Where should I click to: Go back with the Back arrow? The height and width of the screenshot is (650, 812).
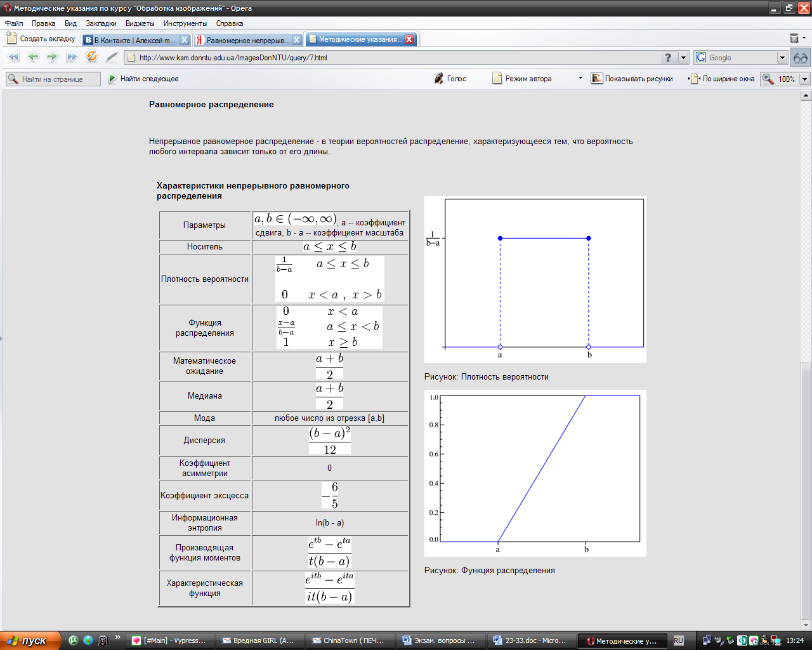[33, 57]
